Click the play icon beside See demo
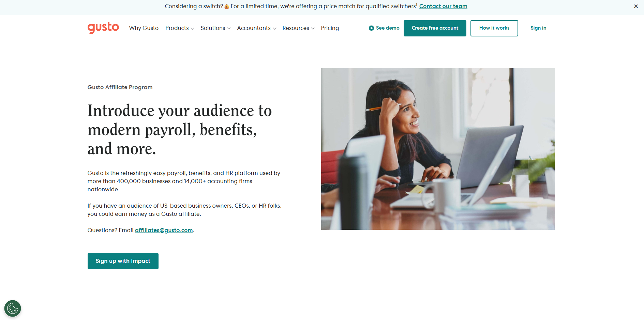 pos(371,28)
